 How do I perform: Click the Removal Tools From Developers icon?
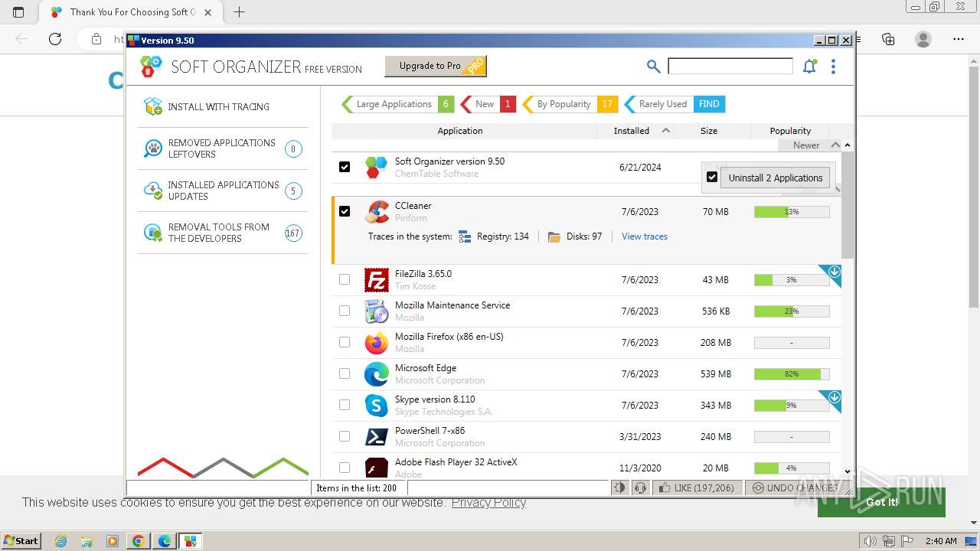click(153, 233)
